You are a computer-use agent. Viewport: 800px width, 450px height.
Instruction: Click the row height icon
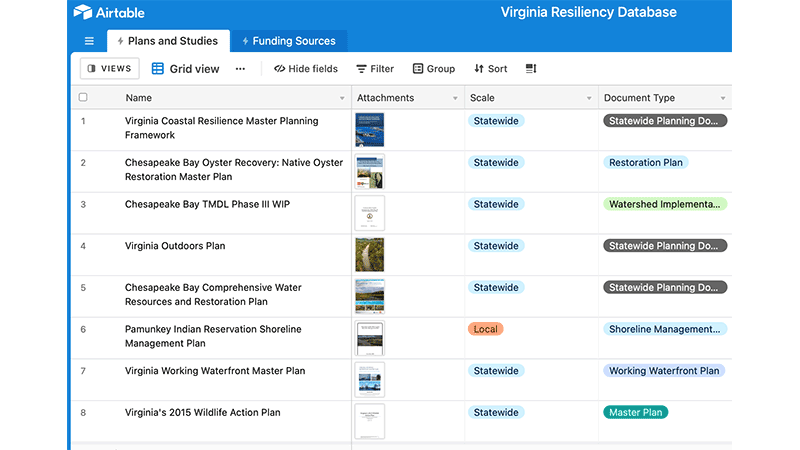(531, 69)
